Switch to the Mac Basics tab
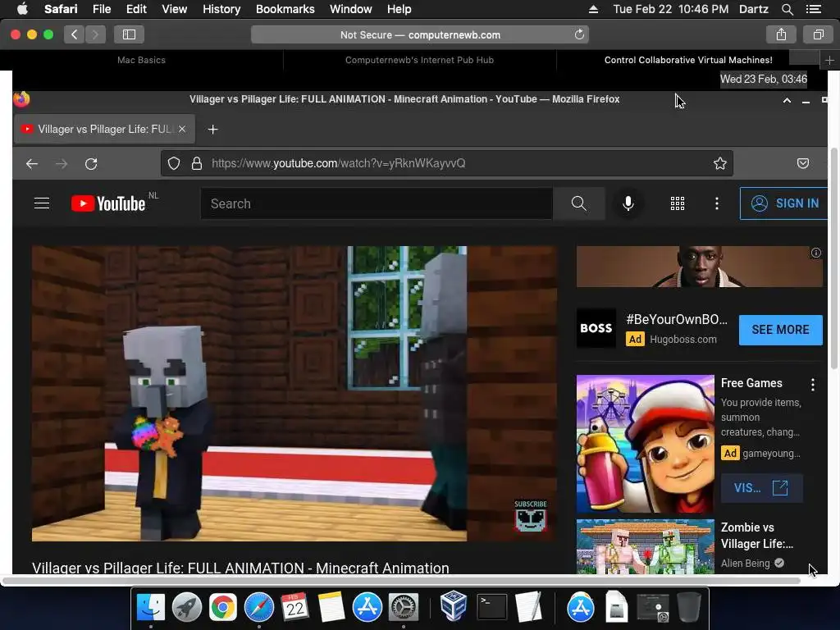840x630 pixels. click(141, 60)
